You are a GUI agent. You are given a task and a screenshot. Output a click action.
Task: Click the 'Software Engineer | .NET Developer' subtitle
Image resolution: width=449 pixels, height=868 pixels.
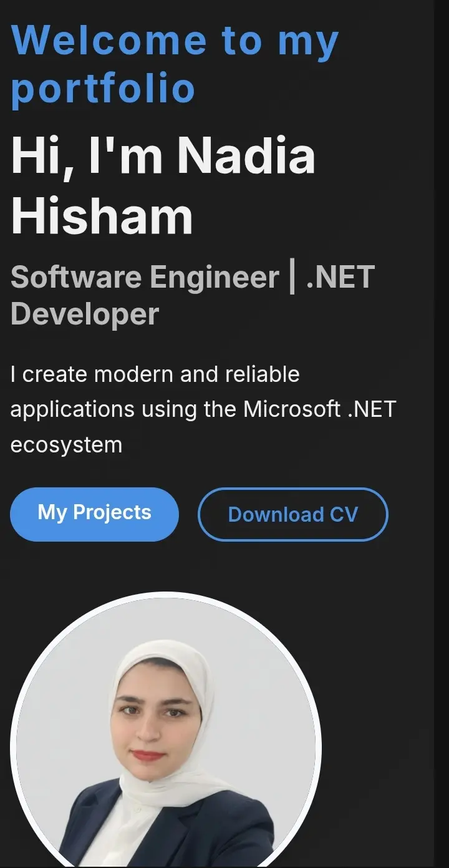click(192, 295)
